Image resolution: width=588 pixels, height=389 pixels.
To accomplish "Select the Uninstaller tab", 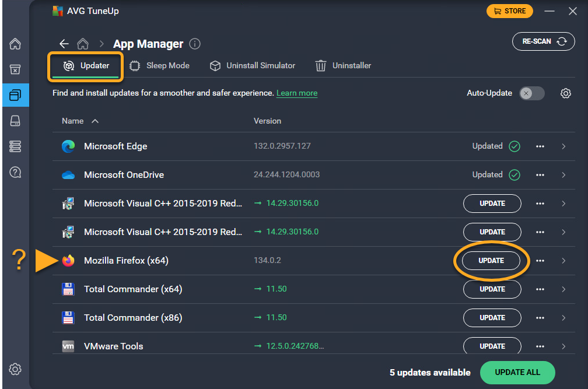I will (x=344, y=66).
